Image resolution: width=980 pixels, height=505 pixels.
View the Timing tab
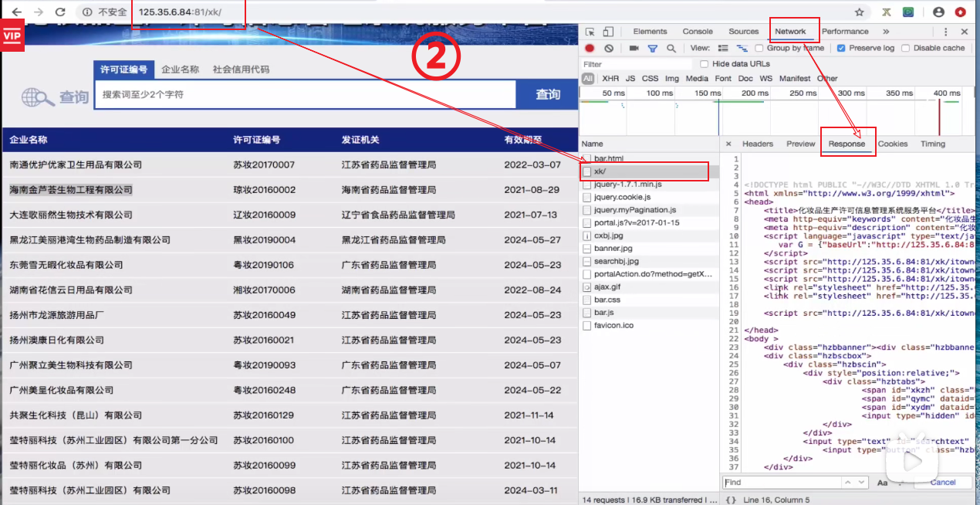pyautogui.click(x=932, y=144)
